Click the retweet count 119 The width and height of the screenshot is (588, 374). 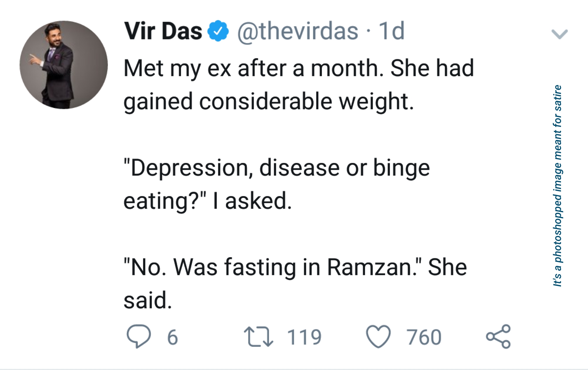pyautogui.click(x=304, y=337)
